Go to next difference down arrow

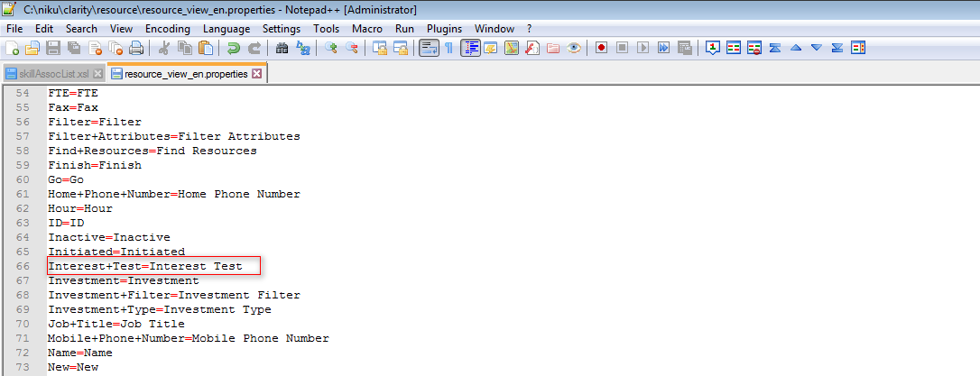(x=817, y=48)
